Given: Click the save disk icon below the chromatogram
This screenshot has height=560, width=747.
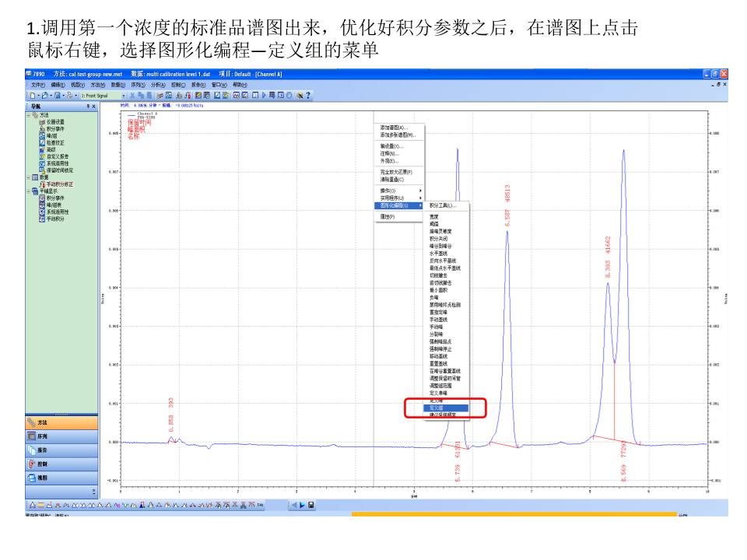Looking at the screenshot, I should tap(311, 506).
